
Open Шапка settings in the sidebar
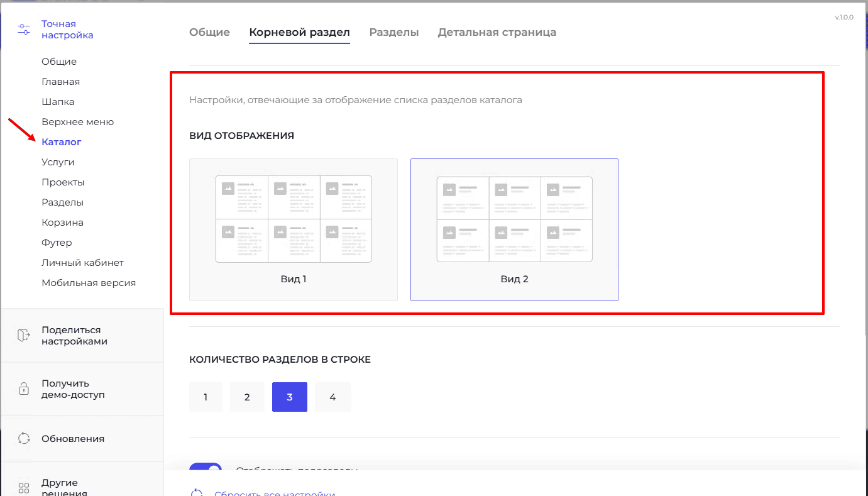coord(58,102)
